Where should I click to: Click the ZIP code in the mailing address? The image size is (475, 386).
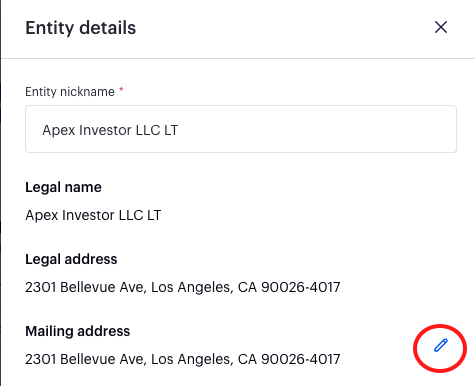tap(301, 359)
